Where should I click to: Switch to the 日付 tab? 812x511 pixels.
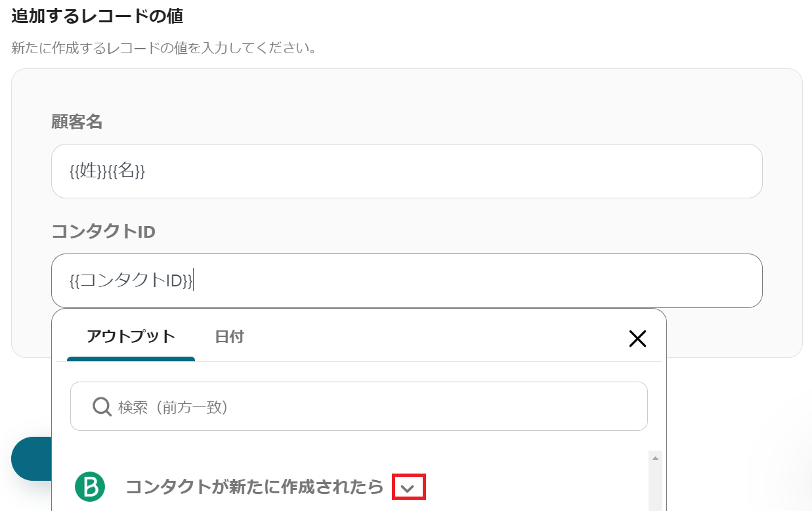[x=229, y=337]
